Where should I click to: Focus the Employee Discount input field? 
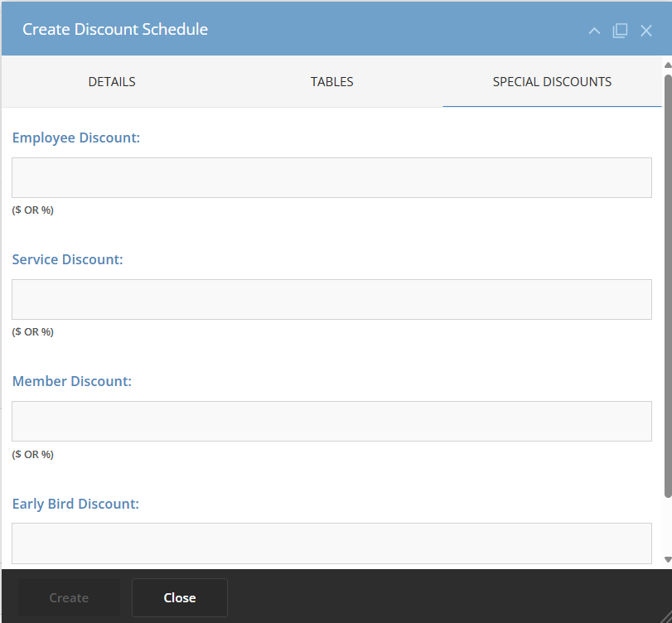[x=331, y=178]
